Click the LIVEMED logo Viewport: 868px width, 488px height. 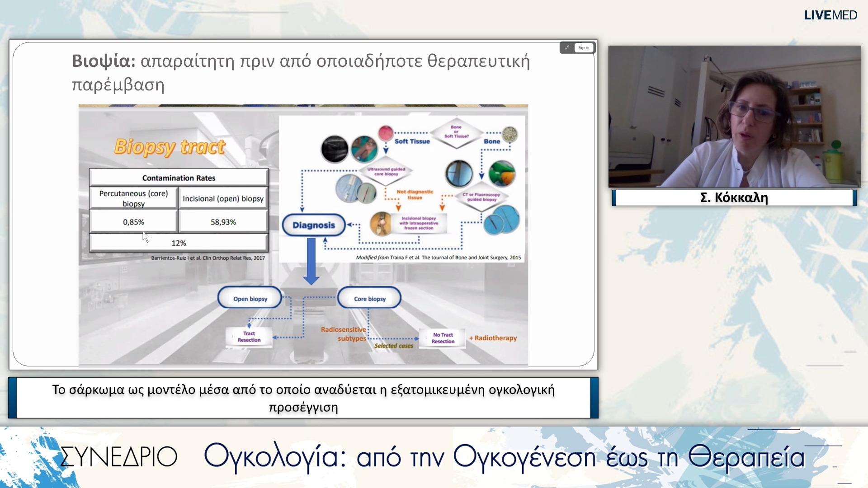pos(830,15)
